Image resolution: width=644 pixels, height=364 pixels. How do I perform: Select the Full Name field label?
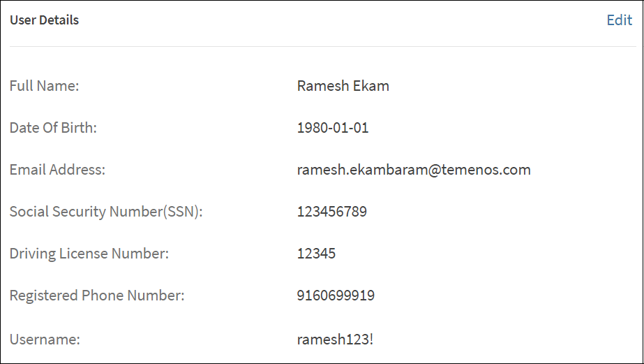pos(44,87)
